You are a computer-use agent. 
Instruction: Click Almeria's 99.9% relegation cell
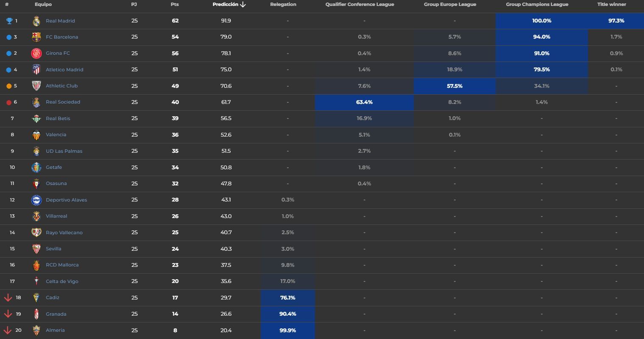tap(287, 330)
